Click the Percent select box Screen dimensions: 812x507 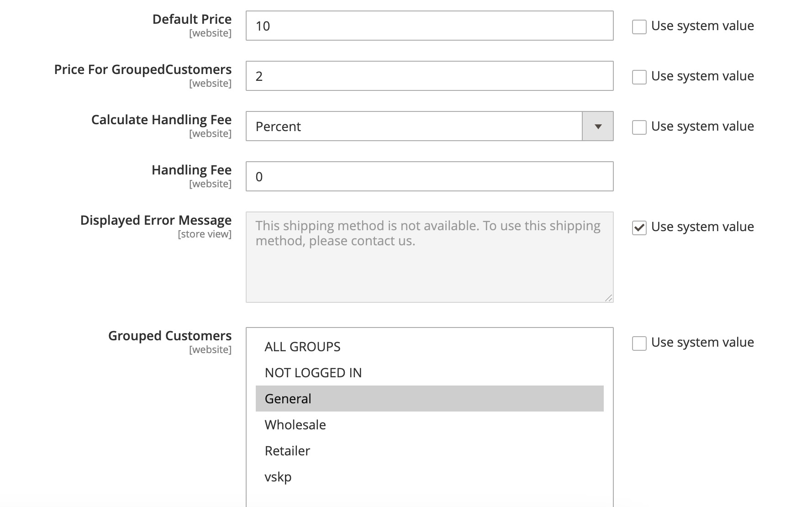coord(413,127)
